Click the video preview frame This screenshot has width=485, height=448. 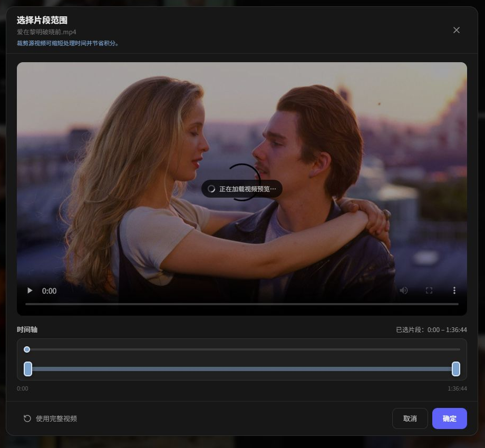tap(242, 189)
